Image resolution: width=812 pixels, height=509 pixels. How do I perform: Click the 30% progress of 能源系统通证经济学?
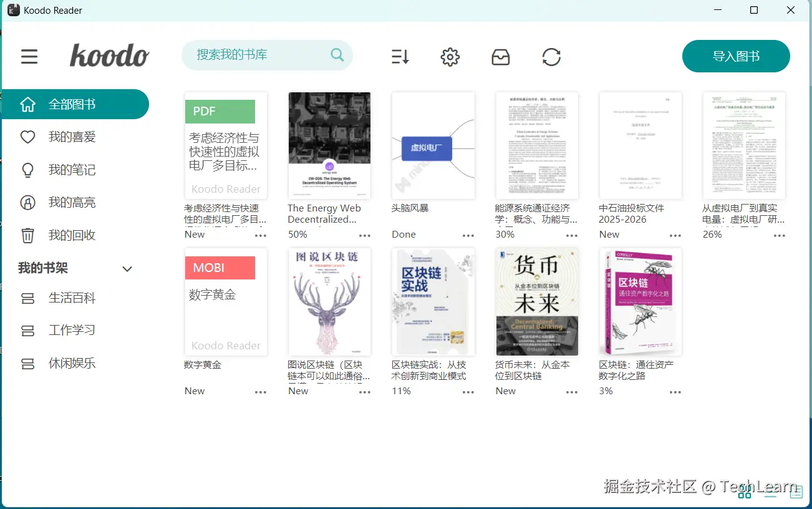click(x=505, y=235)
